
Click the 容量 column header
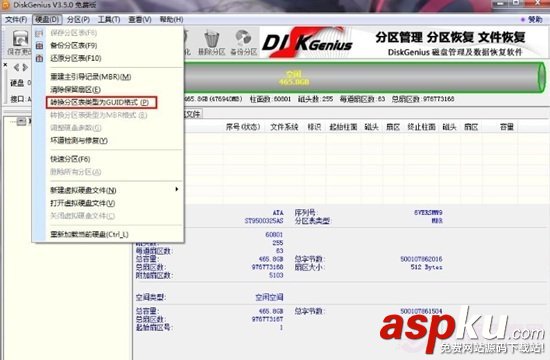pos(507,127)
